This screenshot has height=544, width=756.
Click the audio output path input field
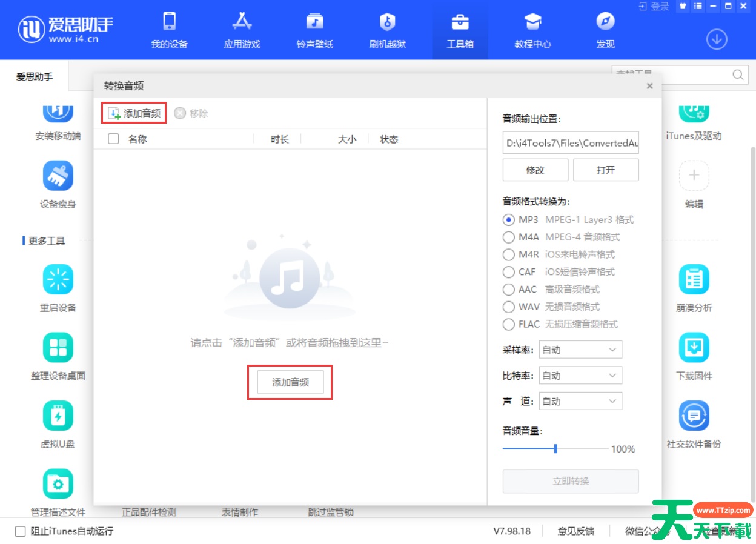pyautogui.click(x=570, y=142)
